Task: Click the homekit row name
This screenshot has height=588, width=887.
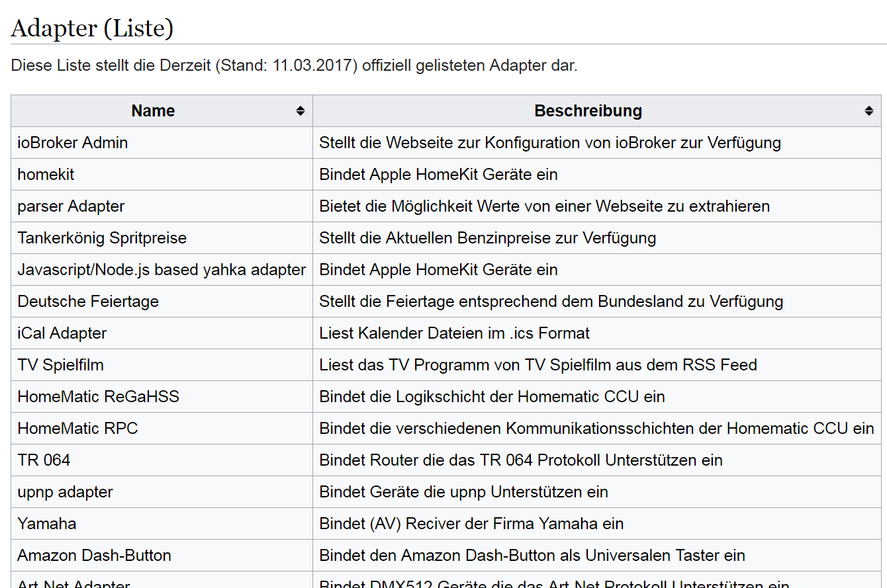Action: point(46,175)
